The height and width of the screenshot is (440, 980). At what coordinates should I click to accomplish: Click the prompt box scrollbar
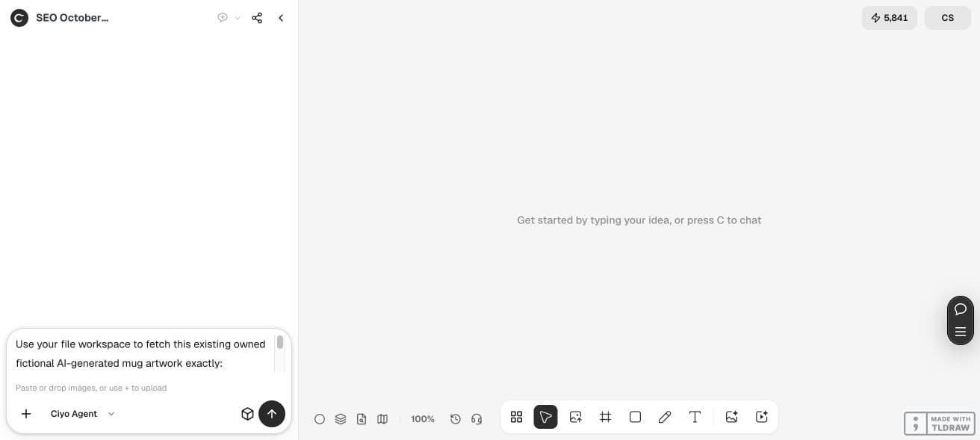point(280,342)
